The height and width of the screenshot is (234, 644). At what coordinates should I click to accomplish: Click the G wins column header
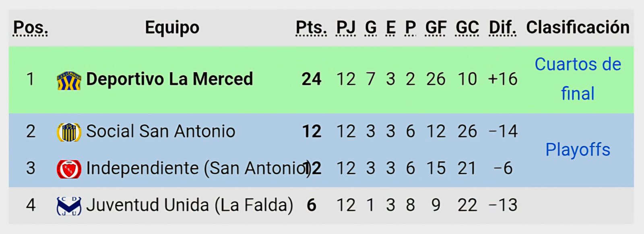coord(371,28)
